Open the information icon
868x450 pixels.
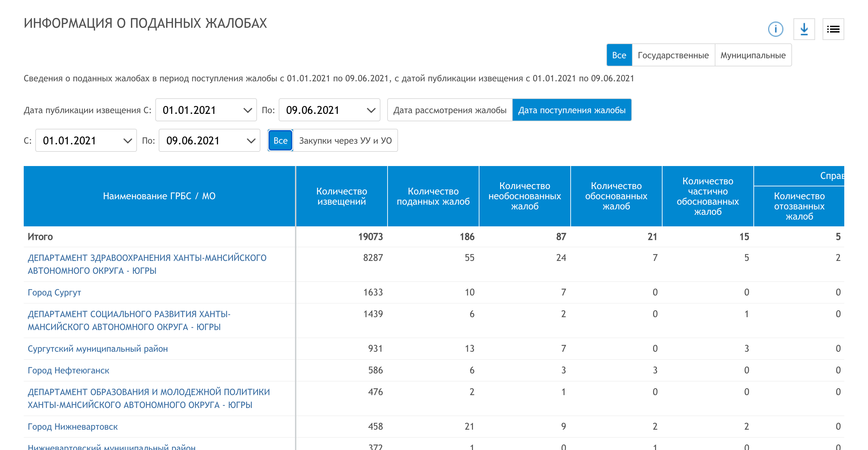775,29
